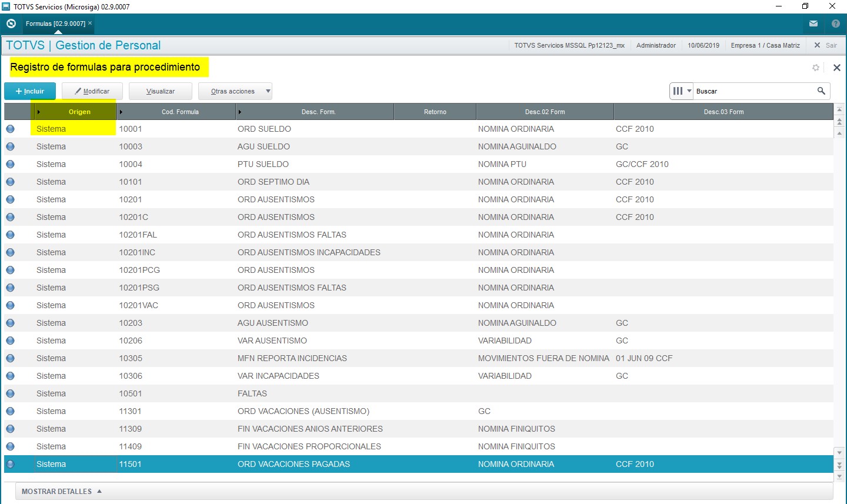
Task: Click the Cod. Formula column header
Action: (180, 112)
